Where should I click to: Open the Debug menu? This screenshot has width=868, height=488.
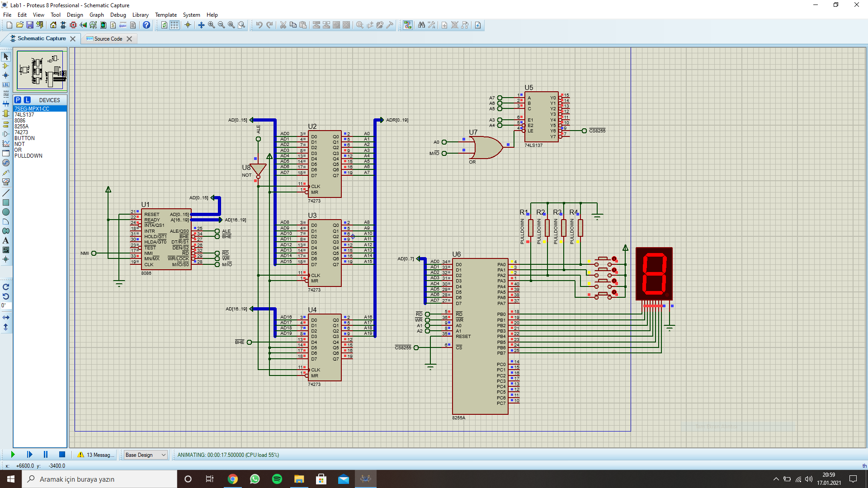click(118, 15)
